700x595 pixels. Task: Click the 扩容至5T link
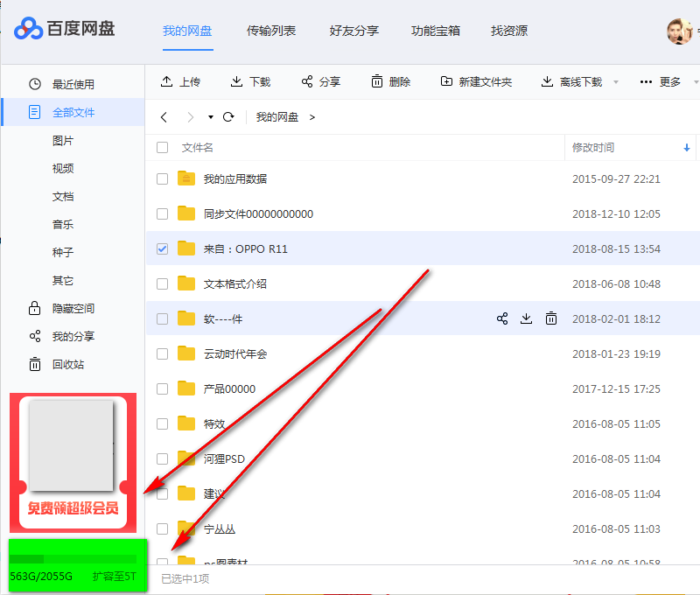tap(116, 577)
